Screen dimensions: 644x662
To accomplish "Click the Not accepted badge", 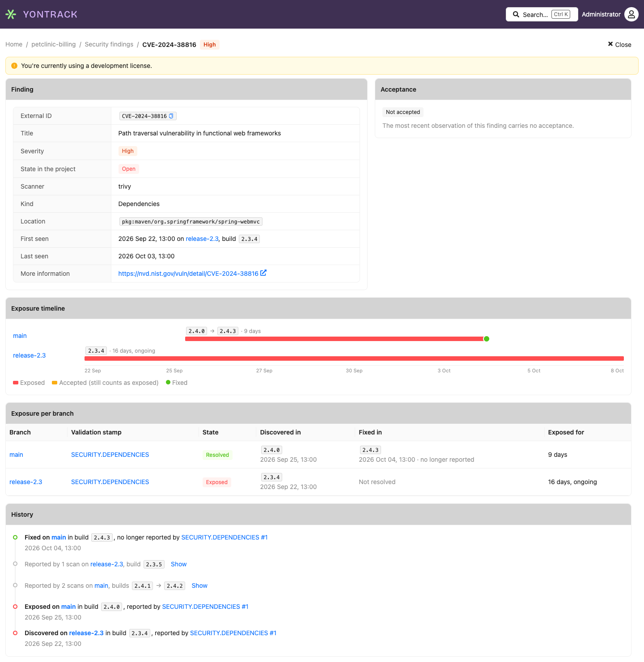I will [x=403, y=112].
